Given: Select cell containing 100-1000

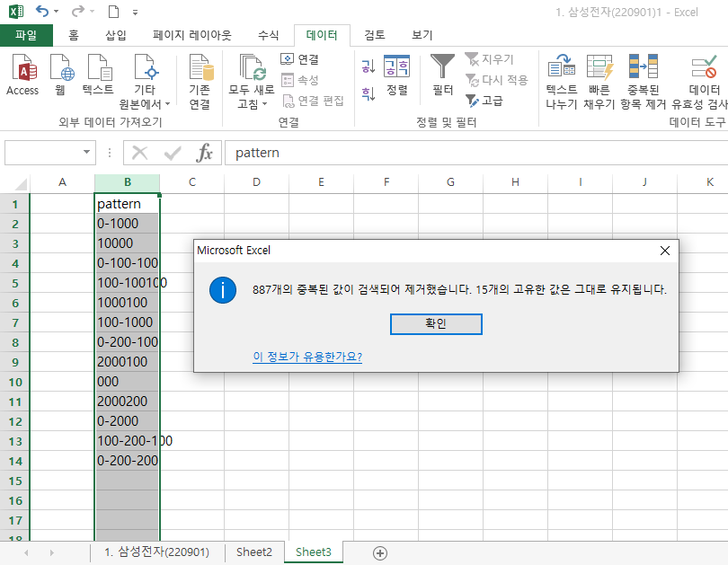Looking at the screenshot, I should click(x=128, y=322).
